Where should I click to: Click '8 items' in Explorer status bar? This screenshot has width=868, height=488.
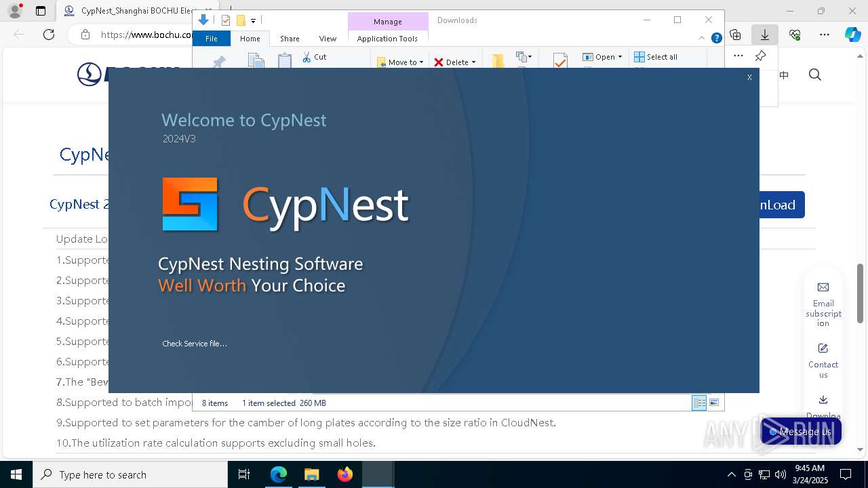point(215,403)
